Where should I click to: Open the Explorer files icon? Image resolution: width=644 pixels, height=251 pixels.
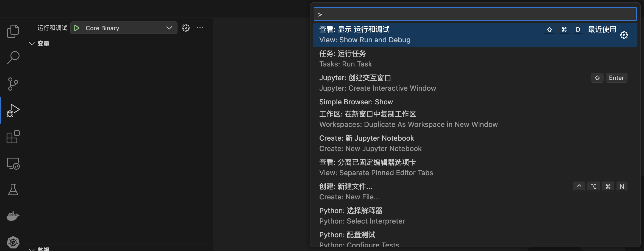pos(13,31)
